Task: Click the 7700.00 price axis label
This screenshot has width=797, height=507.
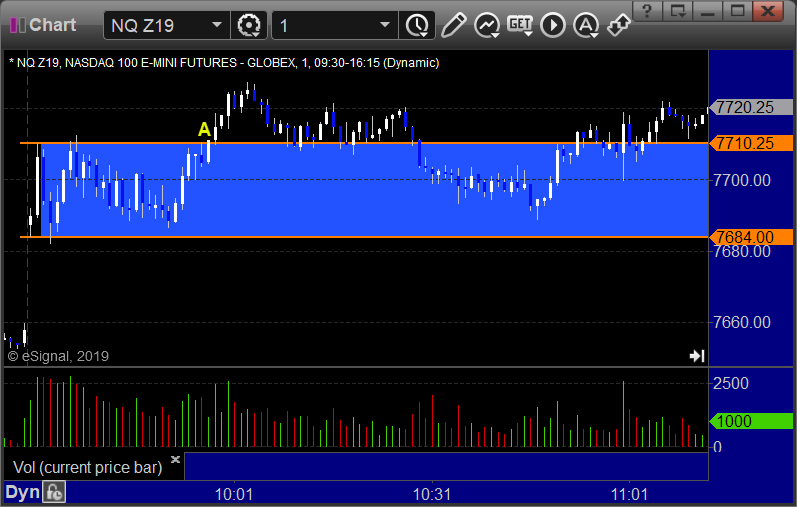Action: point(742,180)
